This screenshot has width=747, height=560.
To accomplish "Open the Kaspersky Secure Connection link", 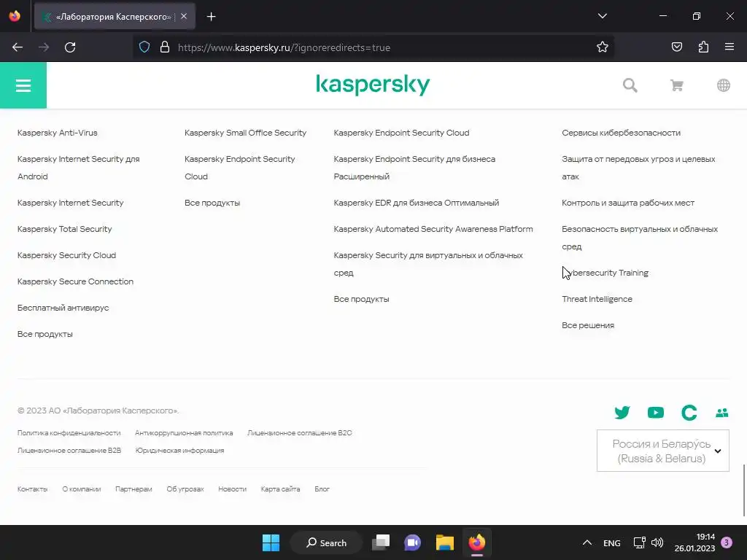I will coord(75,281).
